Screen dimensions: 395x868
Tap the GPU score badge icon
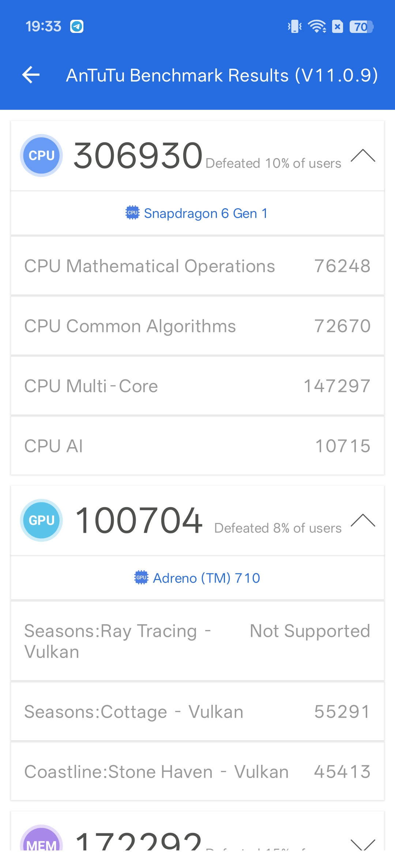pos(41,520)
